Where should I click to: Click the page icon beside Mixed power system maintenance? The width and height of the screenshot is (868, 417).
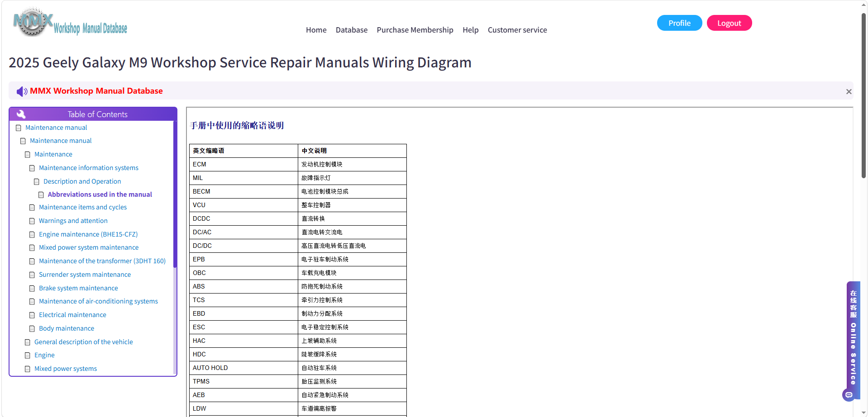point(32,248)
